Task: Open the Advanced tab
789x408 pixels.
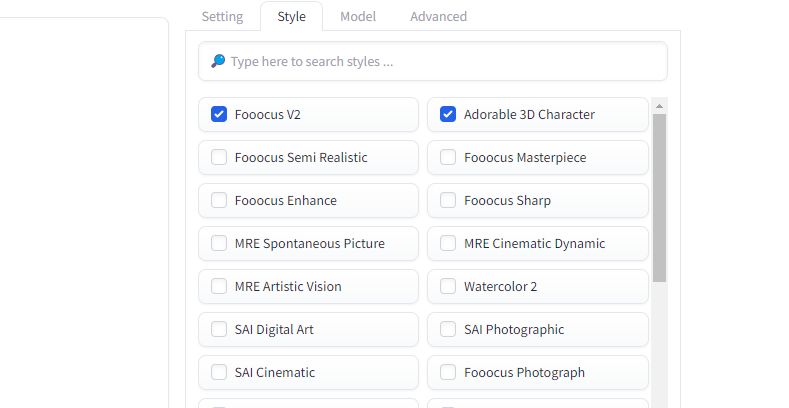Action: pos(438,17)
